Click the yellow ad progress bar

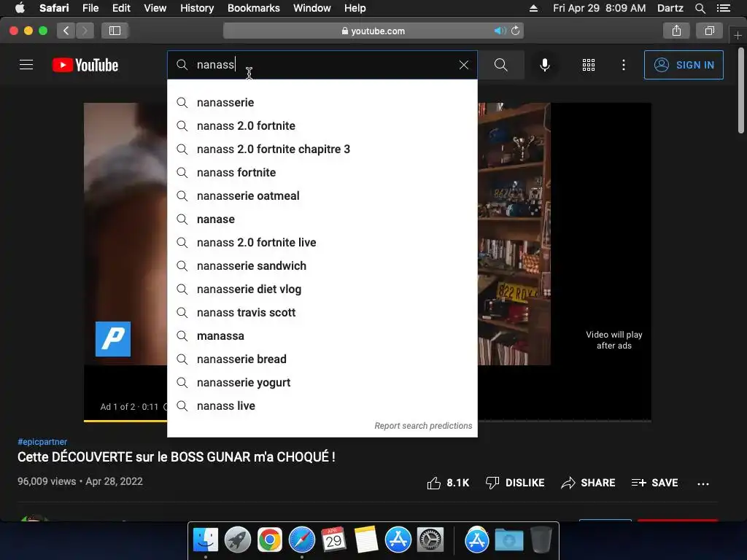[125, 421]
